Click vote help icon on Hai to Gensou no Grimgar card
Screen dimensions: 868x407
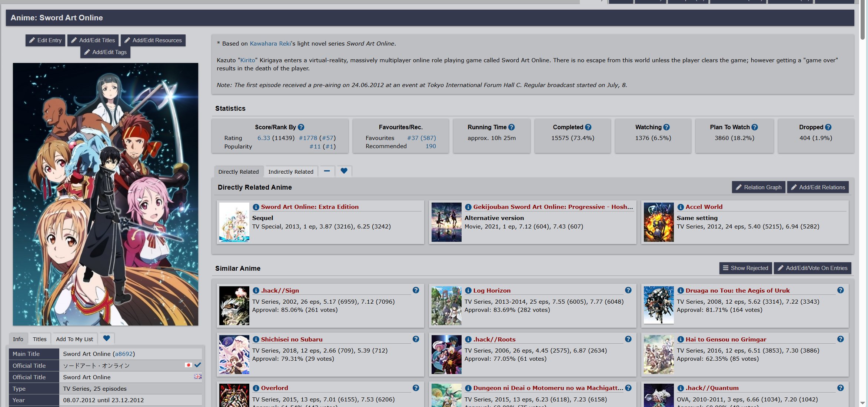tap(840, 339)
